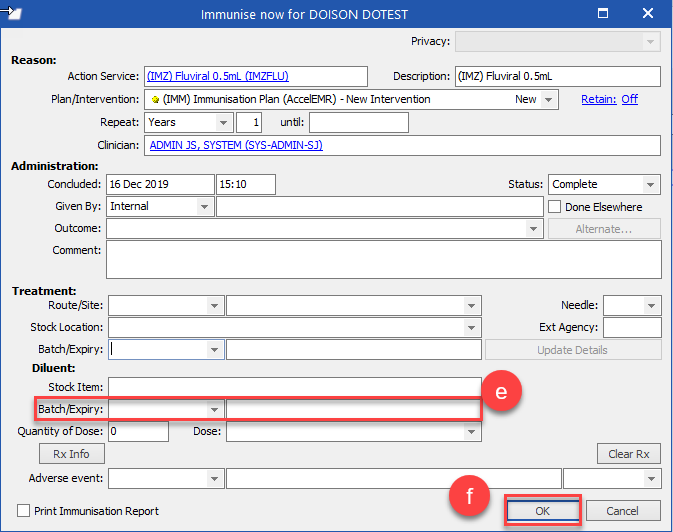Click the Rx Info button
This screenshot has width=673, height=532.
(x=72, y=454)
